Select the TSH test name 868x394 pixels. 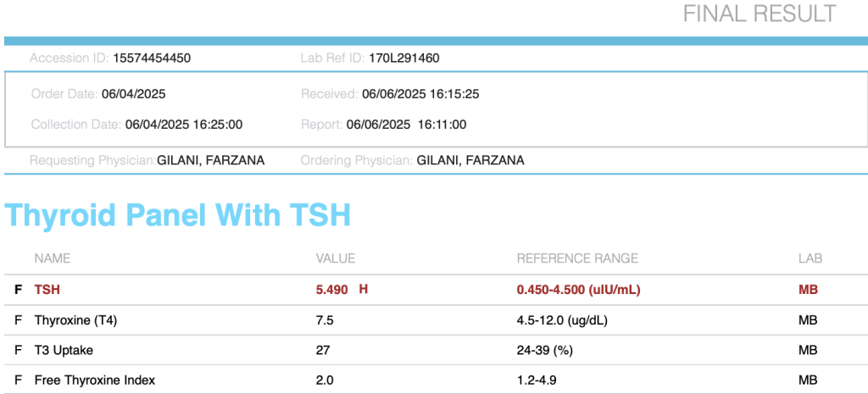pos(47,290)
